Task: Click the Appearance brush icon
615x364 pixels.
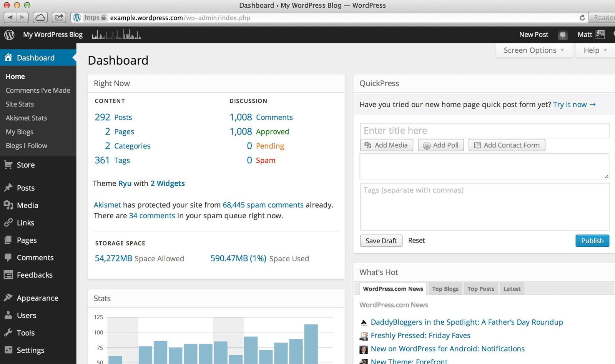Action: pyautogui.click(x=8, y=298)
